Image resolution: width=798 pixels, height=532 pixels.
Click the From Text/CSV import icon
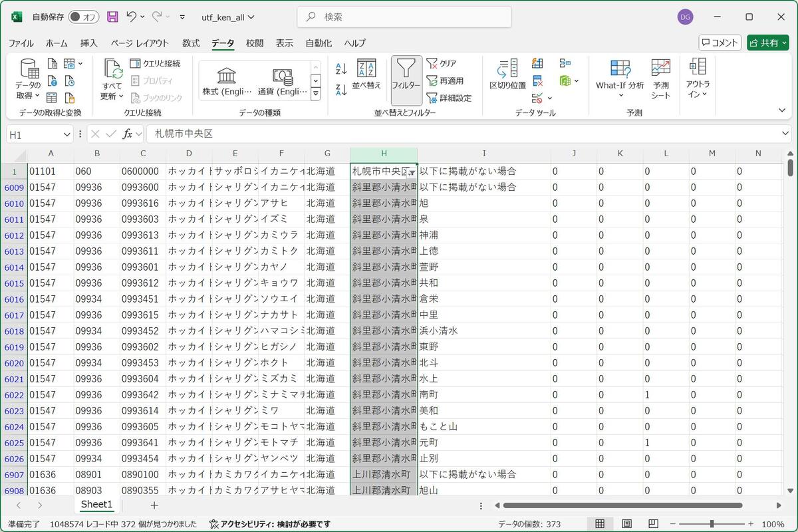[x=53, y=64]
